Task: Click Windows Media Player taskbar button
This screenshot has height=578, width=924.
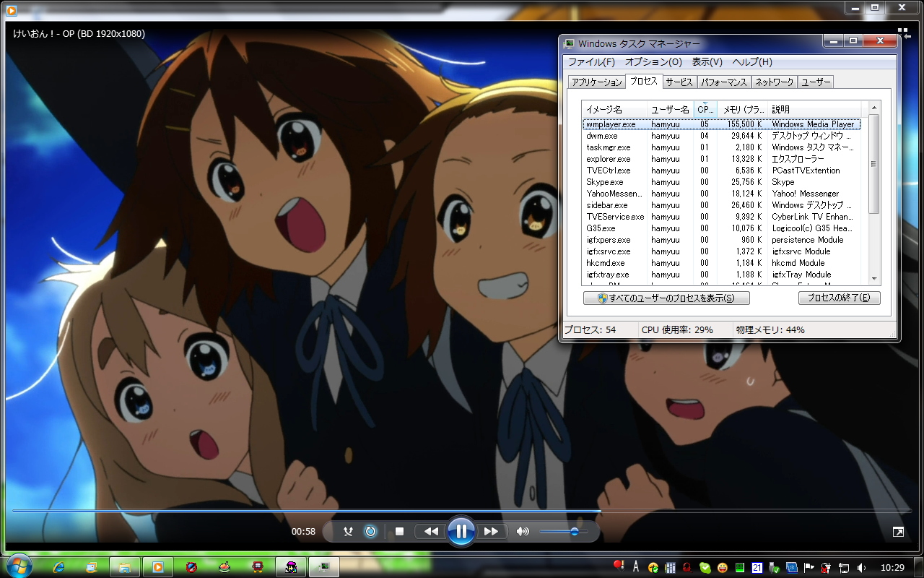Action: (157, 567)
